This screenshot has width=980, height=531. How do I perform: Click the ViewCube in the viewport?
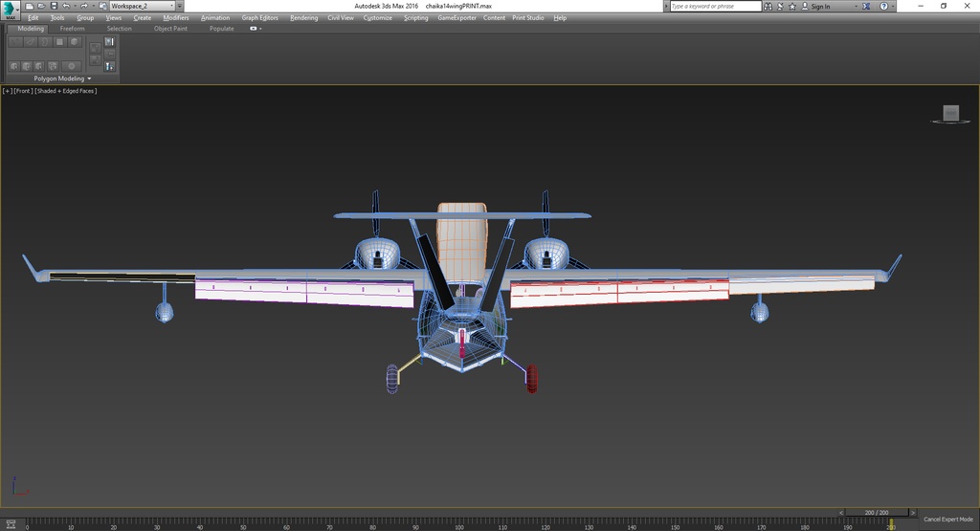point(950,114)
